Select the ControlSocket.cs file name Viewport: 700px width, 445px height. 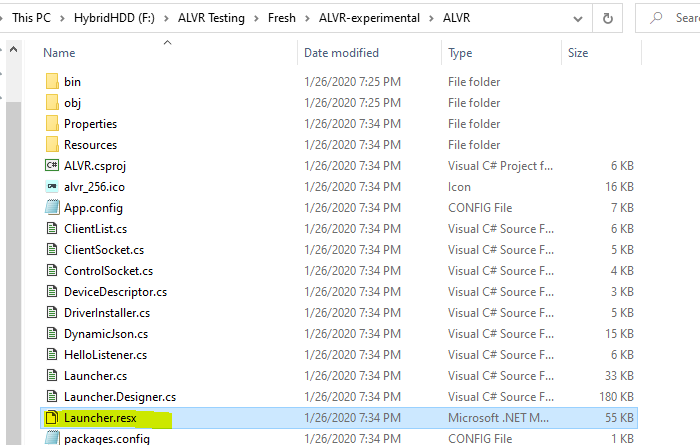108,270
